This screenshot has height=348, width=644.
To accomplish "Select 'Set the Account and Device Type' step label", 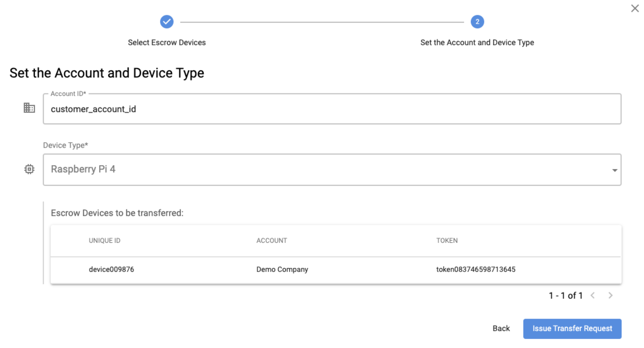I will (x=477, y=42).
